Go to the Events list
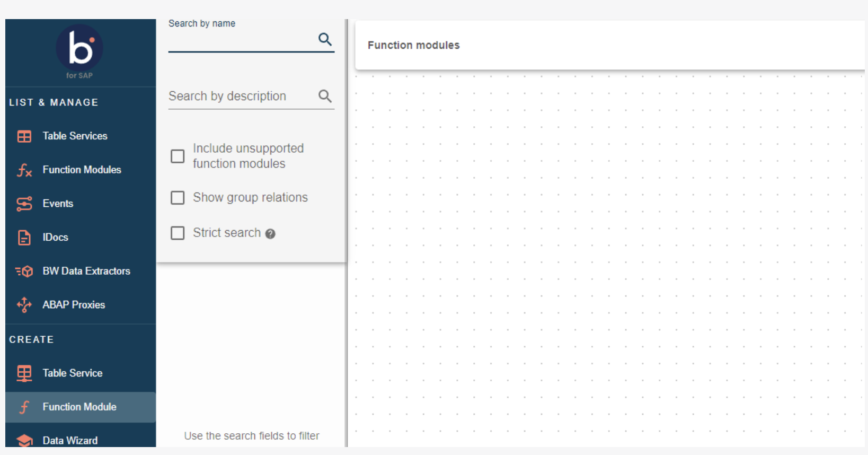This screenshot has width=868, height=455. tap(58, 204)
